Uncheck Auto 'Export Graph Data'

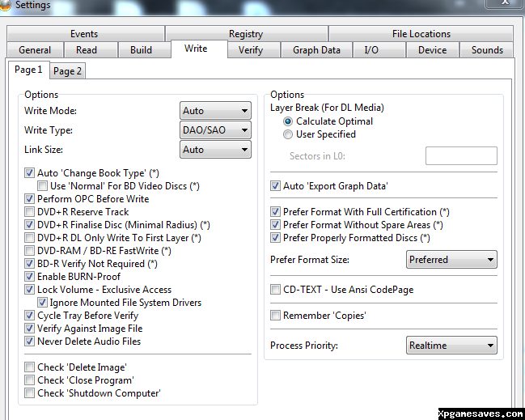(x=276, y=186)
